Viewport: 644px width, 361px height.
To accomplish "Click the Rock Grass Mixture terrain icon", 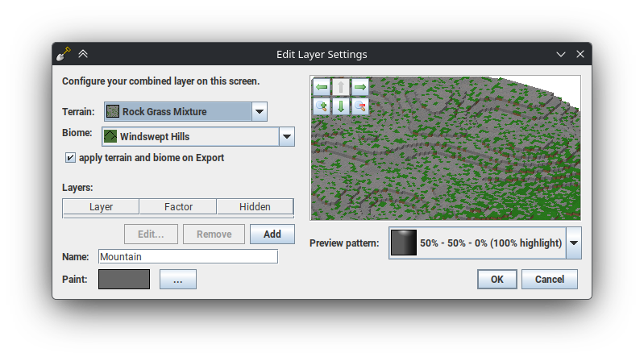I will [113, 112].
